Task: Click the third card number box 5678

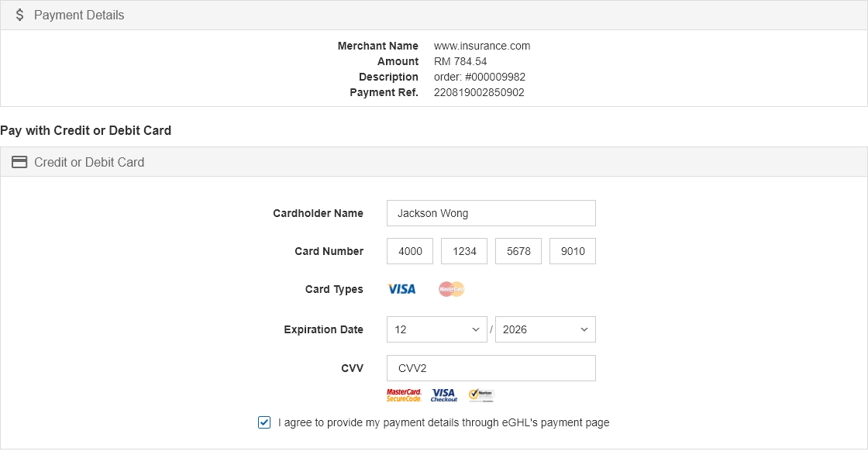Action: point(518,251)
